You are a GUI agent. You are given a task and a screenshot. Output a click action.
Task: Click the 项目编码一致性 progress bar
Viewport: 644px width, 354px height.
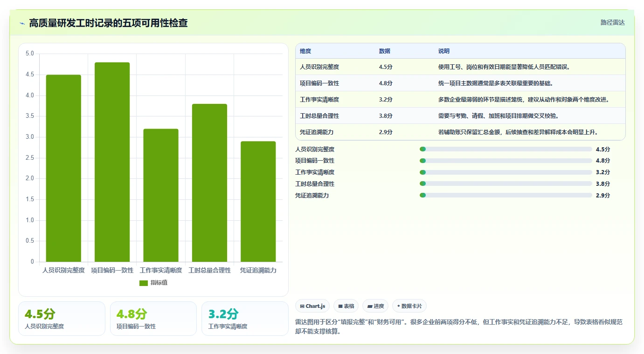(x=506, y=161)
